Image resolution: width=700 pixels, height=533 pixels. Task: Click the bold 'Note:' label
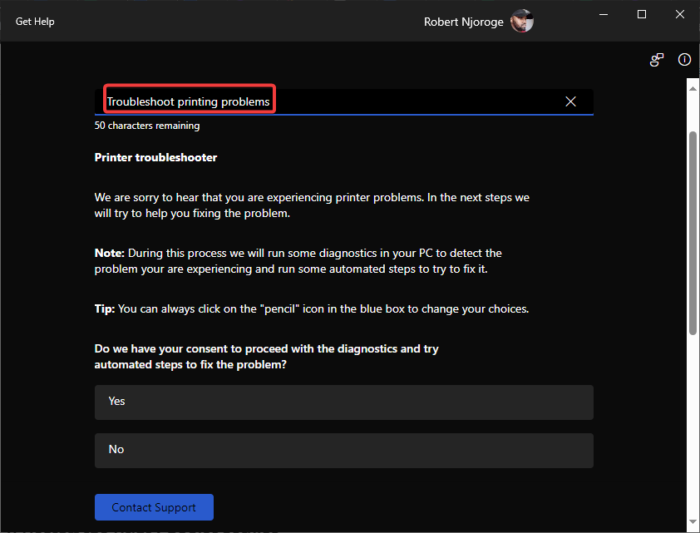[x=110, y=253]
